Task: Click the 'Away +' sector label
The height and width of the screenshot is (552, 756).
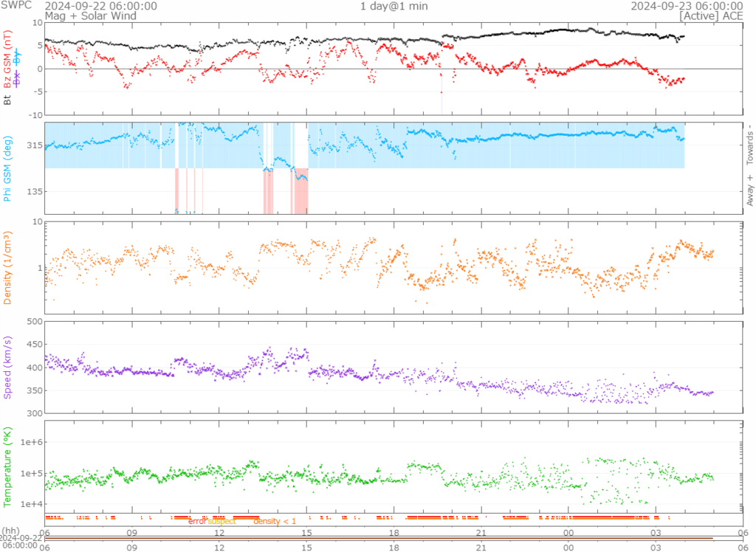Action: point(749,192)
